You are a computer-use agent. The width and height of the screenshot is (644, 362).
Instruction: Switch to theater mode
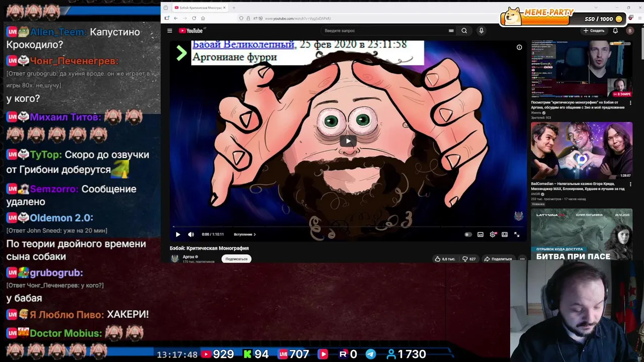pos(505,234)
